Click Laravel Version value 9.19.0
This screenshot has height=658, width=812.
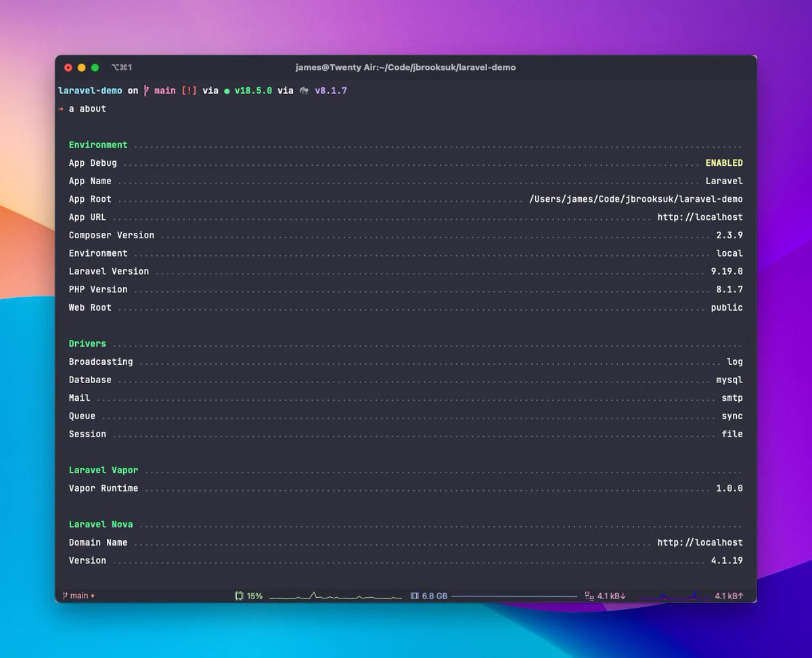[727, 271]
